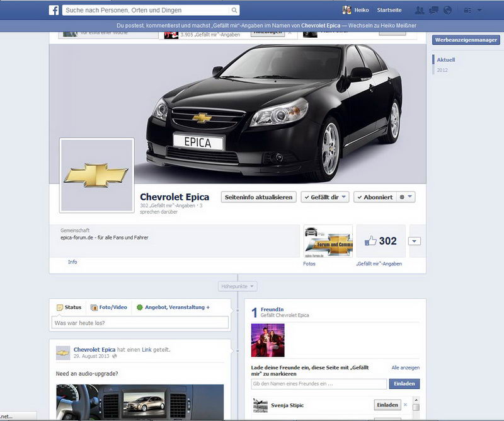
Task: Click Einladen next to Svenja Stipic
Action: point(387,405)
